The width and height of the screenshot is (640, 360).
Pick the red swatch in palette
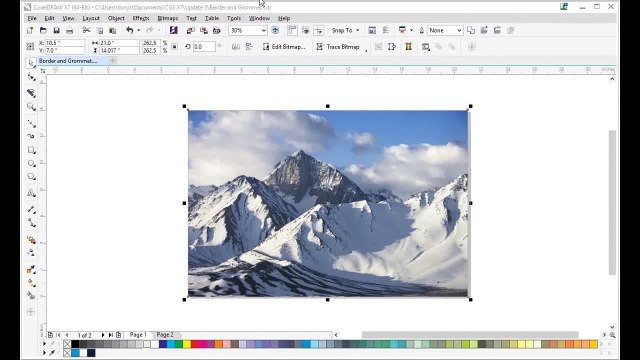[x=195, y=344]
